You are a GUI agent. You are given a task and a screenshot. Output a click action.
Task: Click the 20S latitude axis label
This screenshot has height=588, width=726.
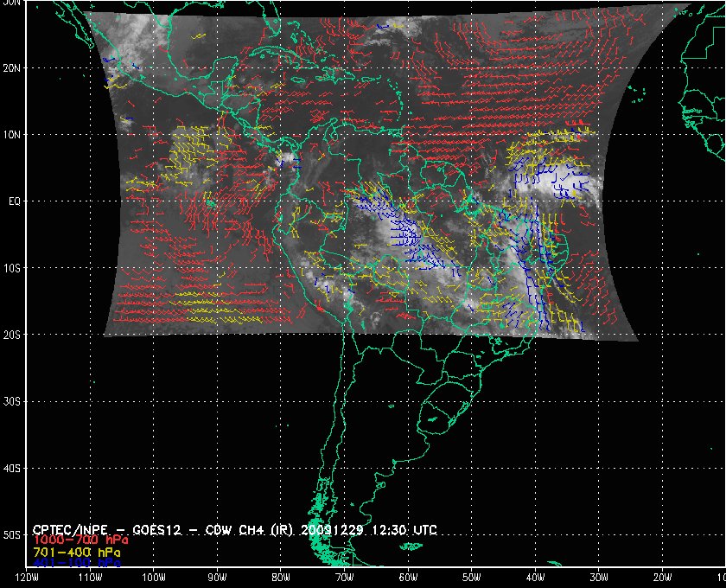[x=11, y=335]
